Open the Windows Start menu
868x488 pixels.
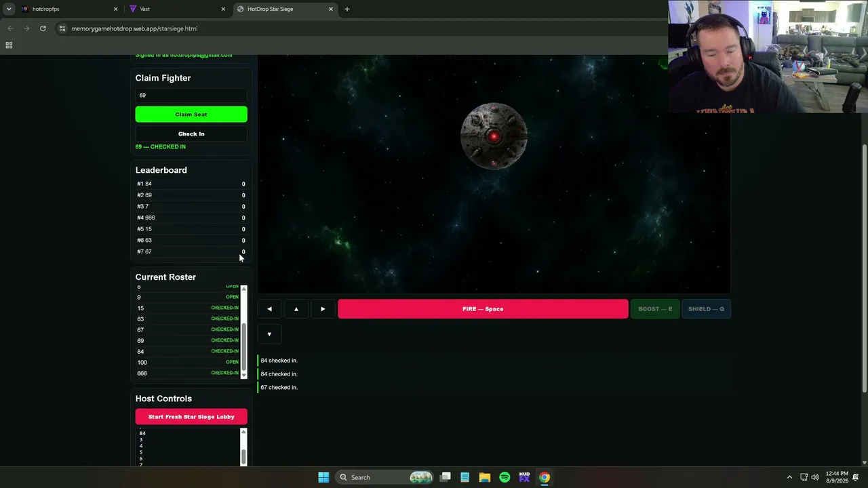pyautogui.click(x=323, y=477)
